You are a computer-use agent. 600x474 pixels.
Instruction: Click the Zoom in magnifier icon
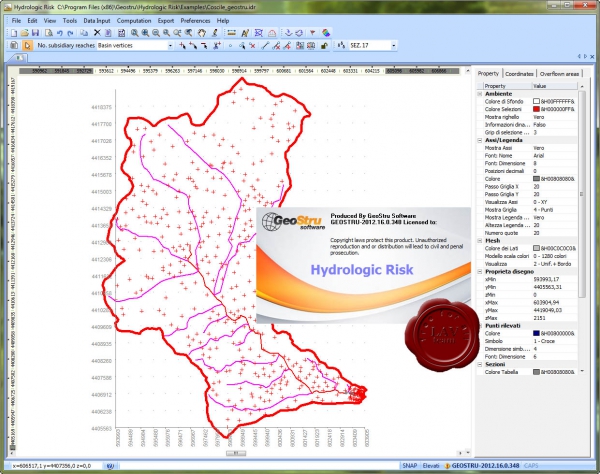pos(145,33)
